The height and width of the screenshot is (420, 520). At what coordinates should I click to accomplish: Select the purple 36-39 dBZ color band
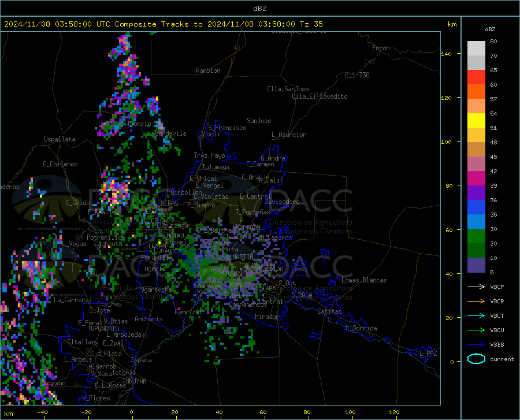[476, 193]
